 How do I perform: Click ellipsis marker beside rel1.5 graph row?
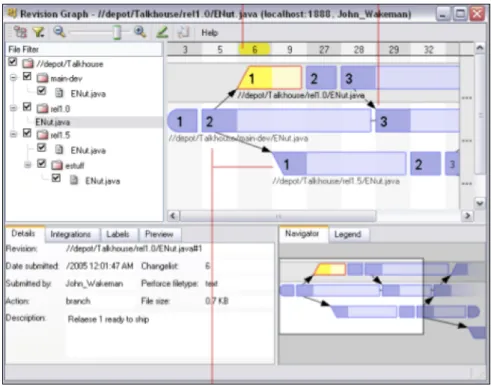(x=467, y=183)
